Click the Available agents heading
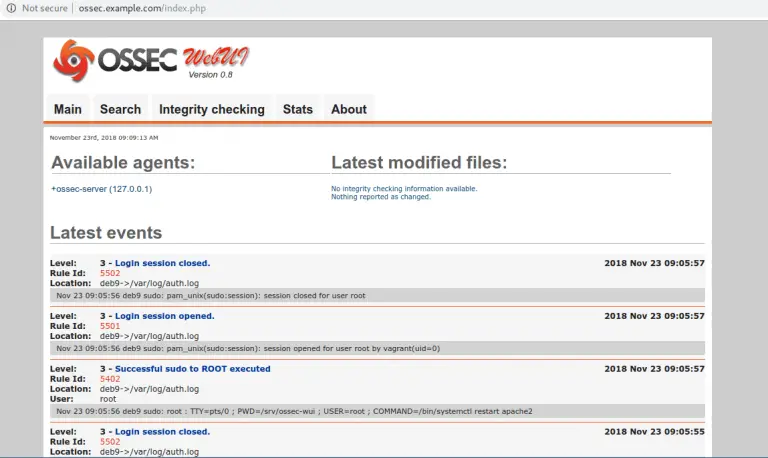This screenshot has height=458, width=768. pyautogui.click(x=123, y=163)
